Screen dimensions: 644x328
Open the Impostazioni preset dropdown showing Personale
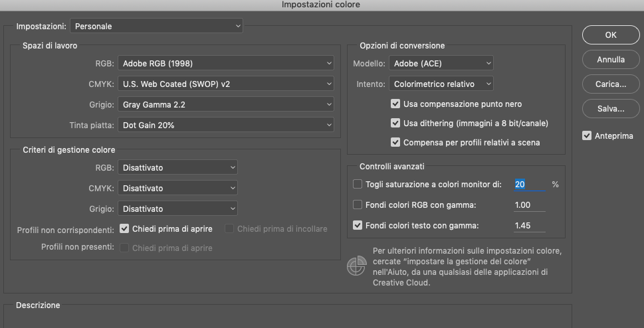coord(156,26)
